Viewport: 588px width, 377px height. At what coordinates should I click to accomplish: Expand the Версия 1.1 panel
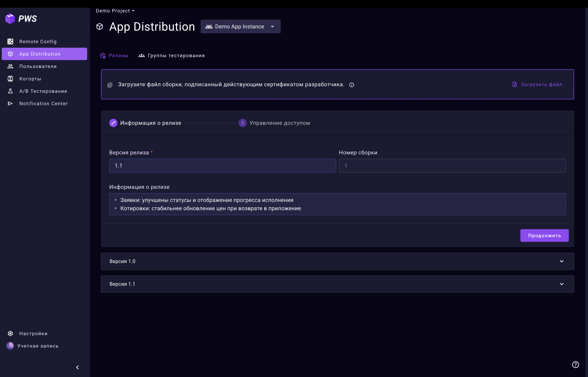337,284
